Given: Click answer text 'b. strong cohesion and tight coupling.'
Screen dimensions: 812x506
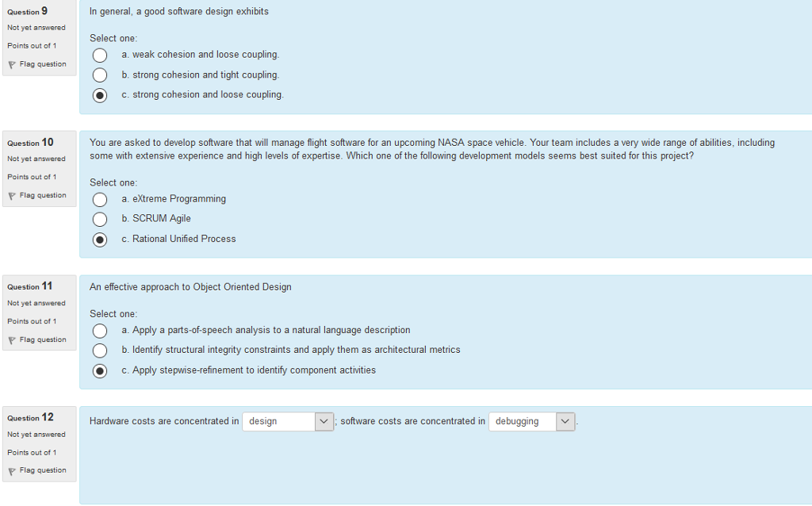Looking at the screenshot, I should pyautogui.click(x=201, y=75).
